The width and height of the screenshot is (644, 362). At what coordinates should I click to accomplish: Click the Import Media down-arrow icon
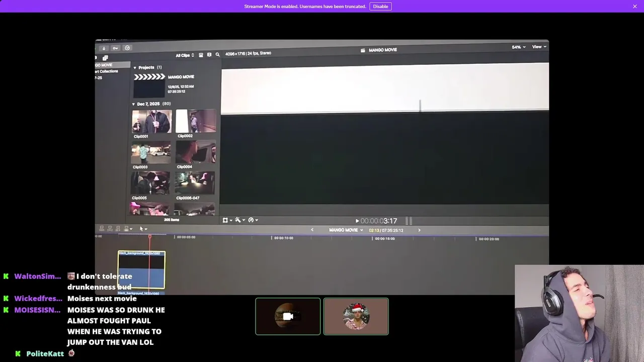point(104,48)
